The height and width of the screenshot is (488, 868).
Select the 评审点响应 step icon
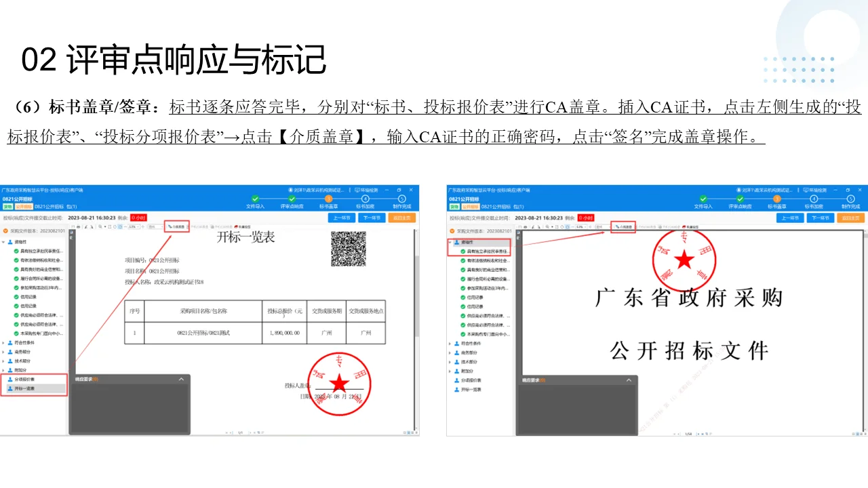coord(292,199)
